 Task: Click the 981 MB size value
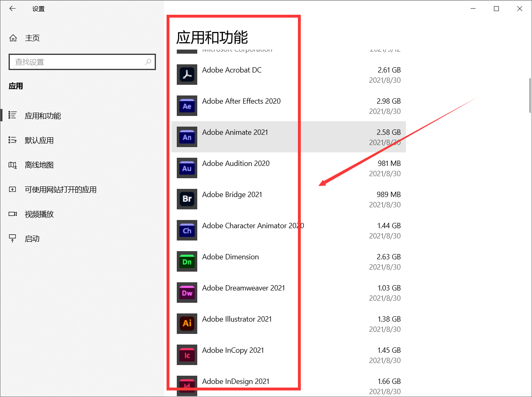click(389, 163)
